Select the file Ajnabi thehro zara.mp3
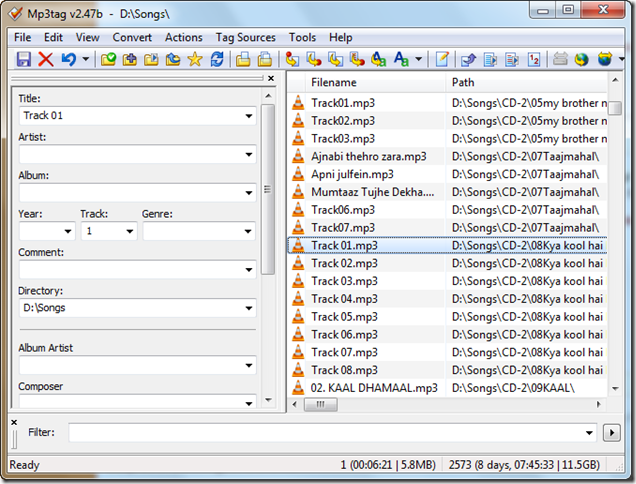The width and height of the screenshot is (636, 484). (368, 156)
